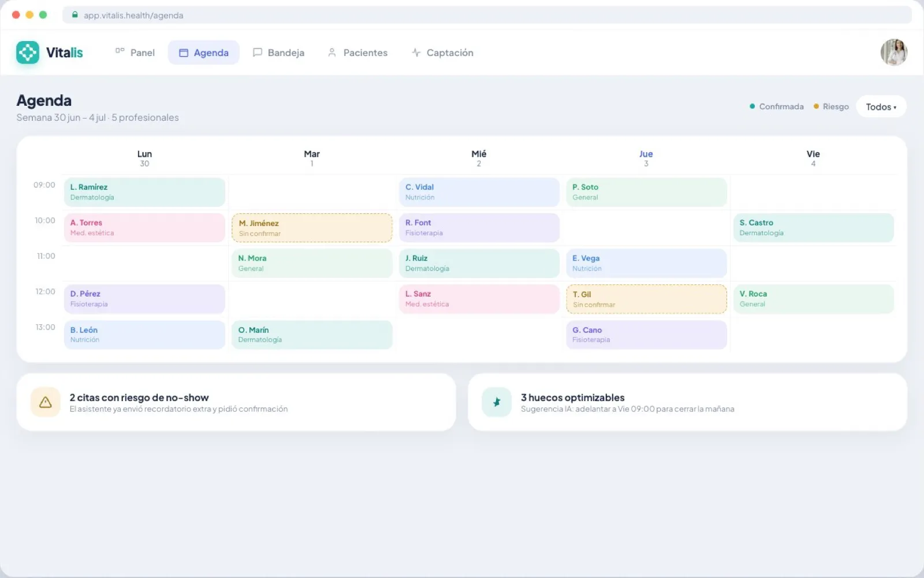Open L. Sanz Med. estética appointment

click(479, 299)
